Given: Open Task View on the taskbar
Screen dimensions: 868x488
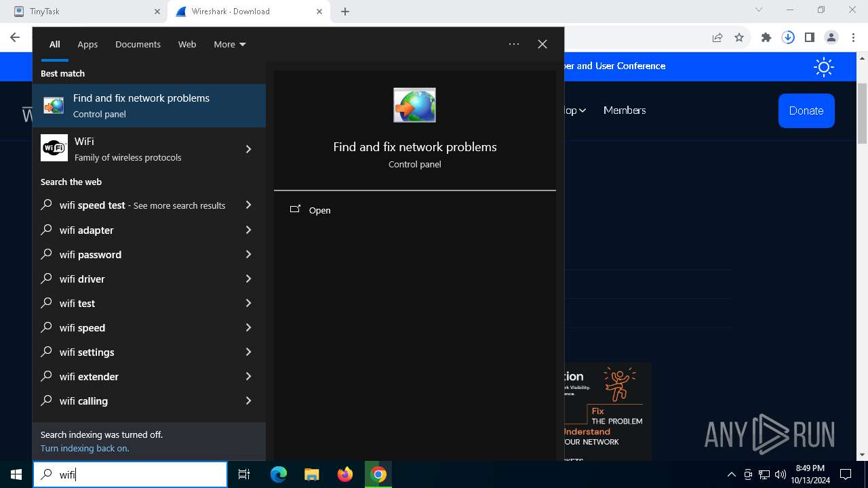Looking at the screenshot, I should click(244, 474).
